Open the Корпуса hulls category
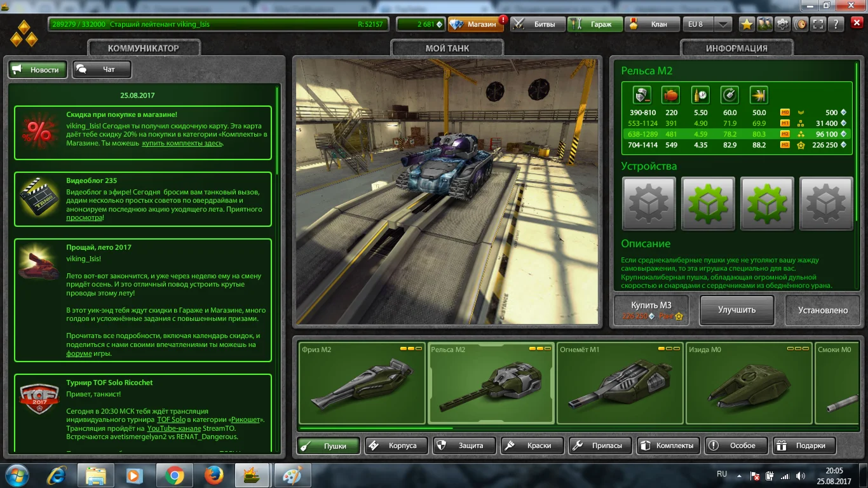The width and height of the screenshot is (868, 488). click(397, 445)
